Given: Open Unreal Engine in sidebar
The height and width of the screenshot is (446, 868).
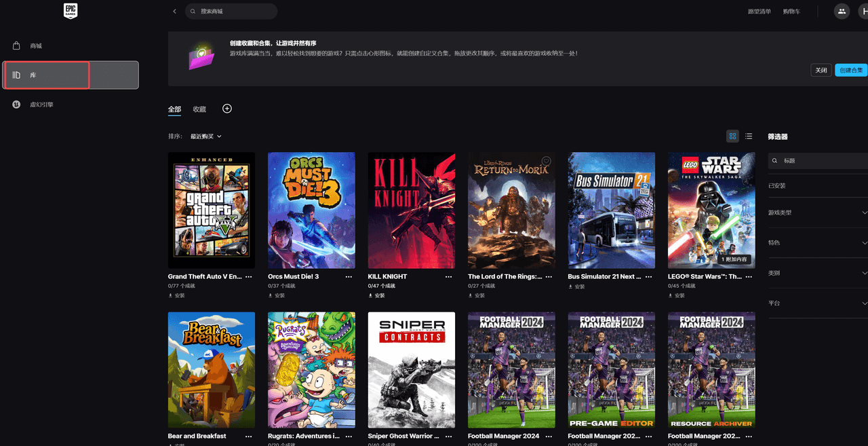Looking at the screenshot, I should pyautogui.click(x=41, y=105).
